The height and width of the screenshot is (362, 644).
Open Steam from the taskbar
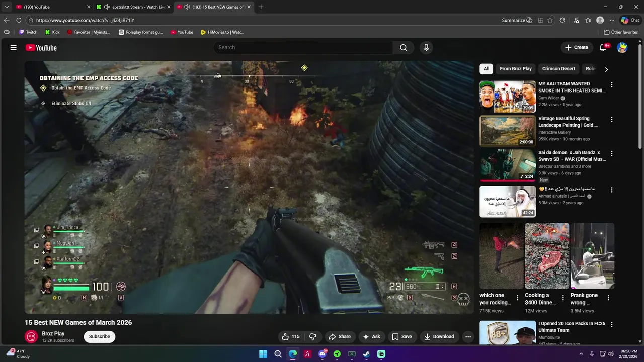[x=366, y=354]
